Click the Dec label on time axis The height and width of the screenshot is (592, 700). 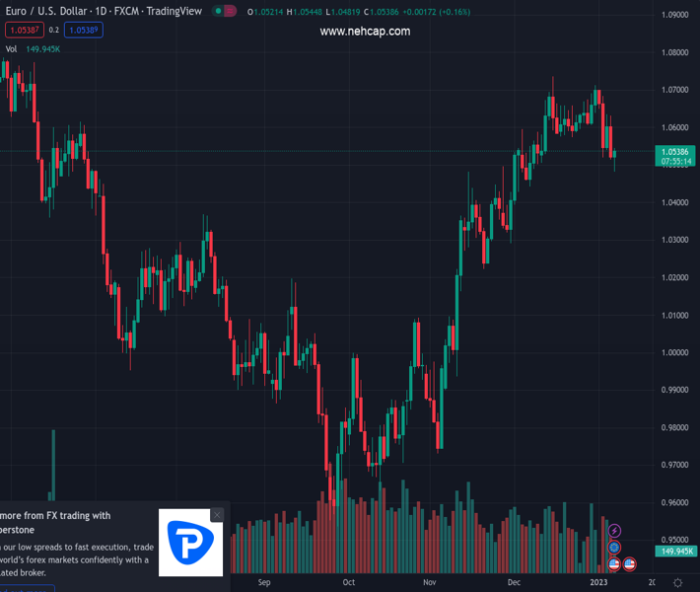coord(515,583)
